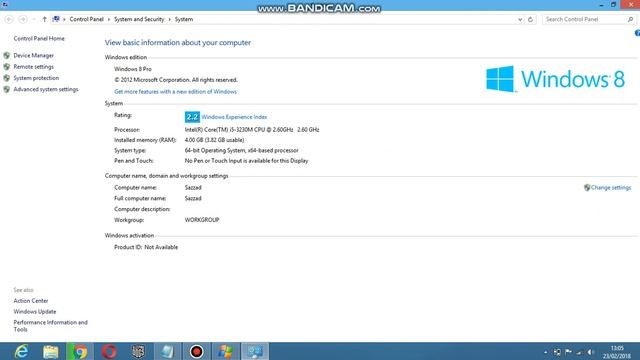Open File Explorer from the taskbar
The width and height of the screenshot is (640, 360).
coord(51,351)
